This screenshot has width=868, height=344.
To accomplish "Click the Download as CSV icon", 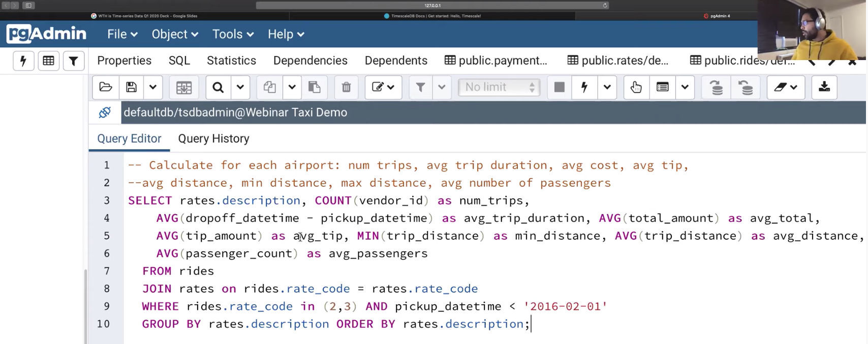I will point(824,87).
